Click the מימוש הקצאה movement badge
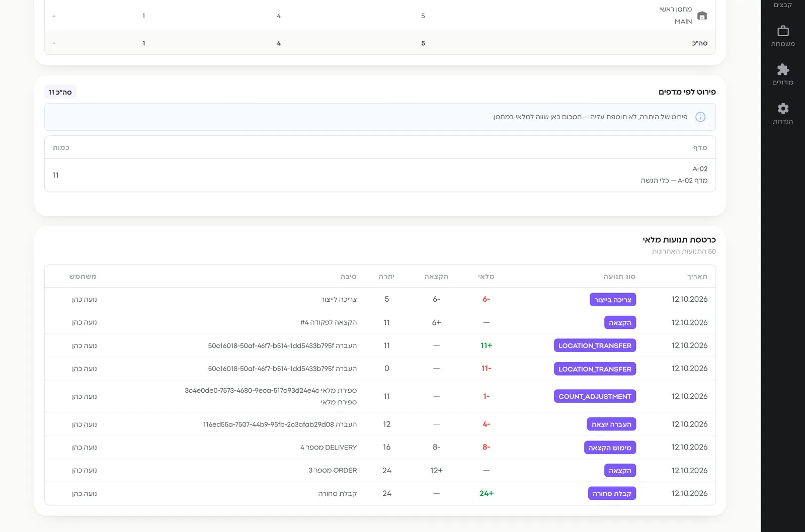 pyautogui.click(x=610, y=448)
